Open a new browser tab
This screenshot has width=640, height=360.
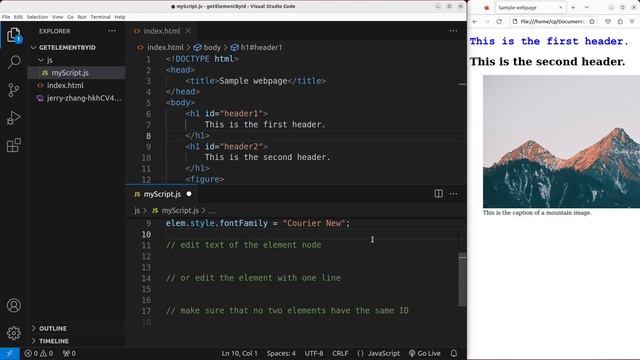point(573,7)
